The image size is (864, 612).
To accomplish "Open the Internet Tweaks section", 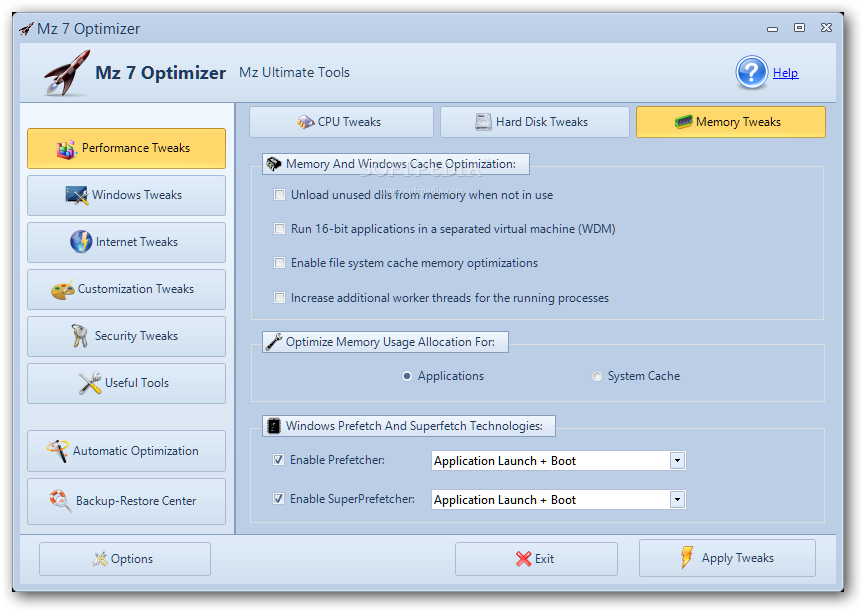I will (126, 242).
